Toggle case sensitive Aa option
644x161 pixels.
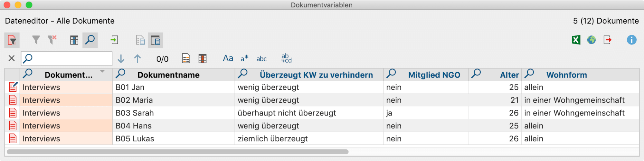[x=228, y=58]
